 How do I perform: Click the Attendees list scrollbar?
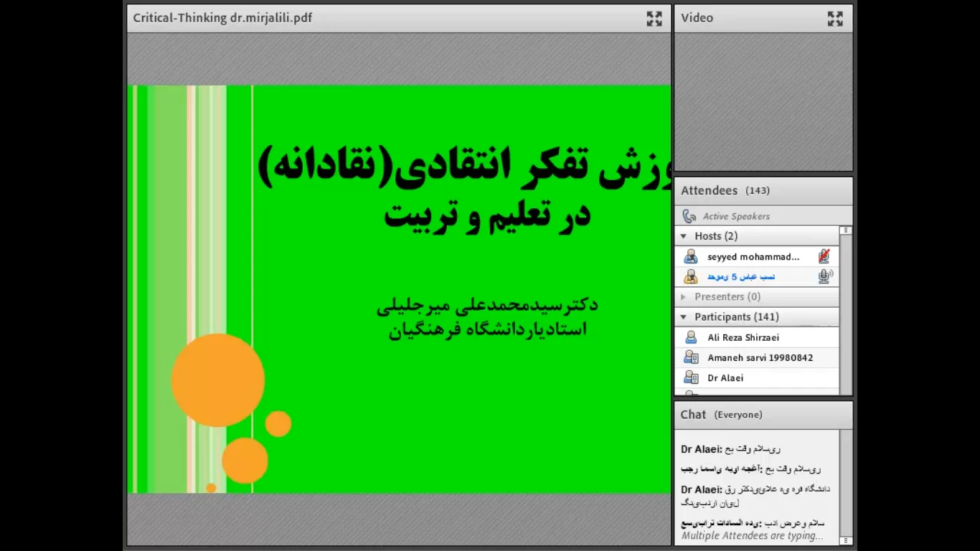coord(846,309)
